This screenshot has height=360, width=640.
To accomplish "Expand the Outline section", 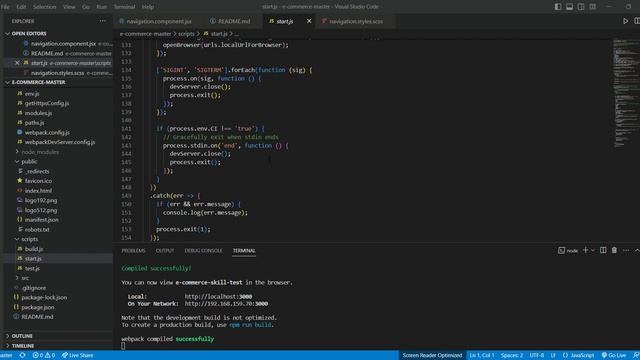I will pyautogui.click(x=22, y=336).
